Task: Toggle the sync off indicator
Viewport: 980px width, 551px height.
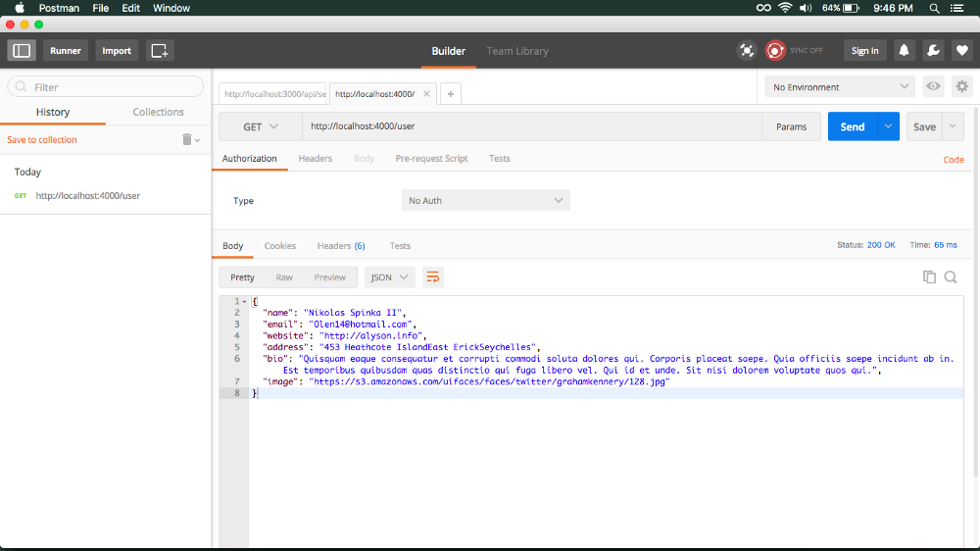Action: (x=795, y=51)
